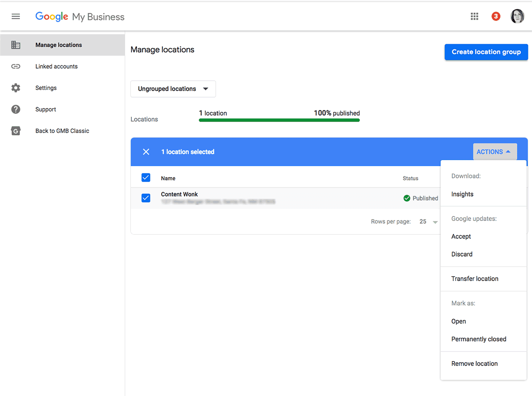Click the green published progress bar
Screen dimensions: 532x396
(x=279, y=120)
